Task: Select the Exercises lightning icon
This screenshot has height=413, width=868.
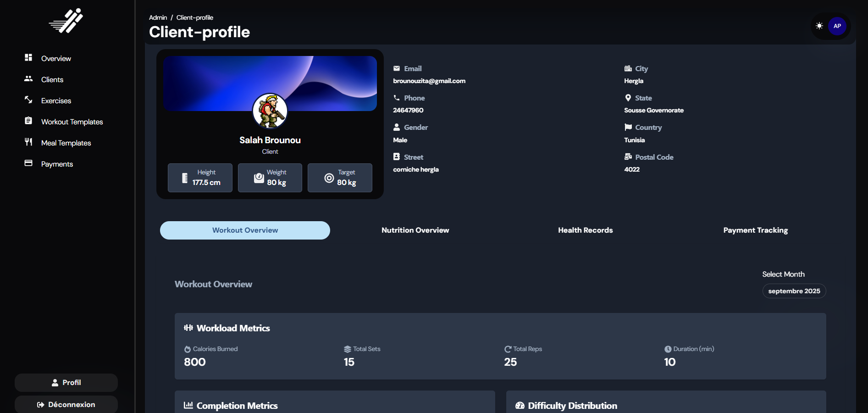Action: click(x=28, y=100)
